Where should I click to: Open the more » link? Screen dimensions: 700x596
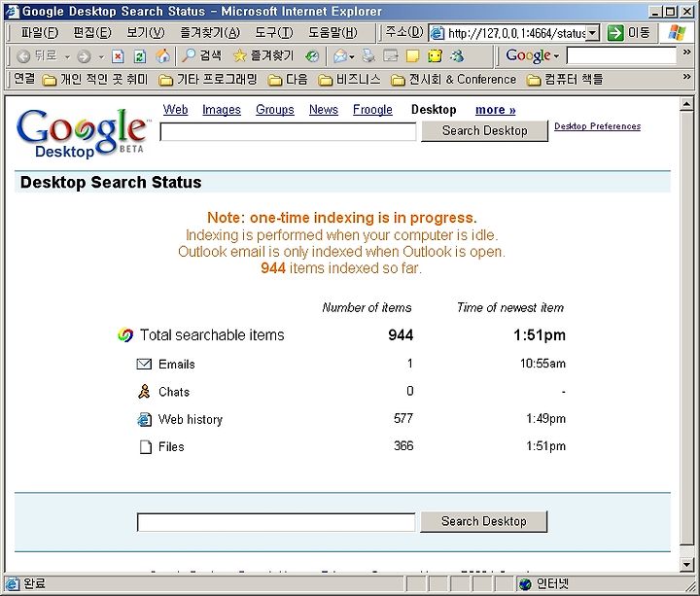tap(496, 109)
